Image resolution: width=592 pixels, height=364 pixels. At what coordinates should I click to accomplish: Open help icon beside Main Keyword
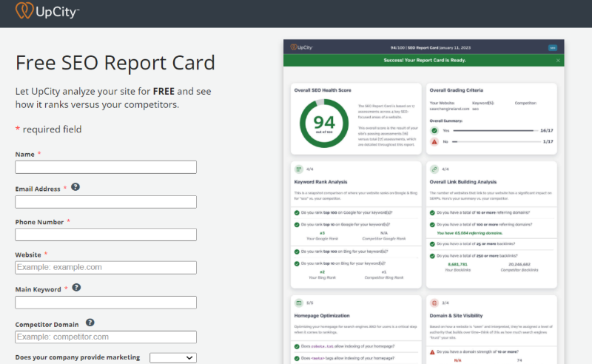[x=76, y=287]
